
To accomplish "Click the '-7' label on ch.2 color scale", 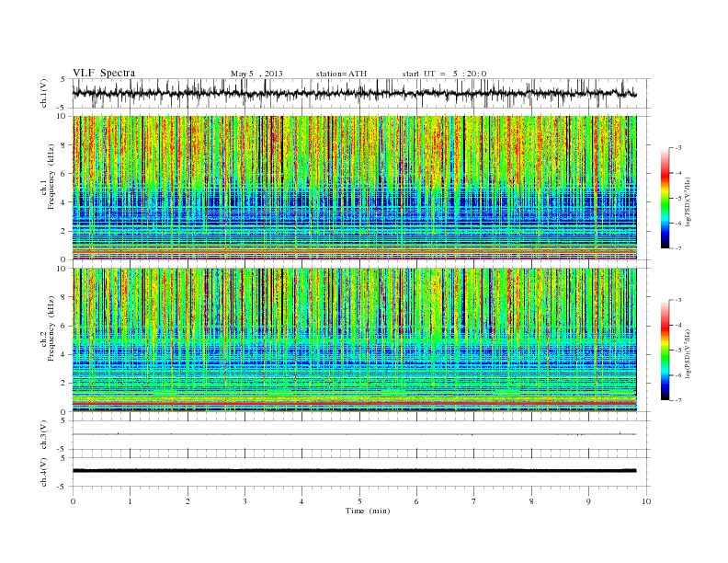I will pos(678,400).
